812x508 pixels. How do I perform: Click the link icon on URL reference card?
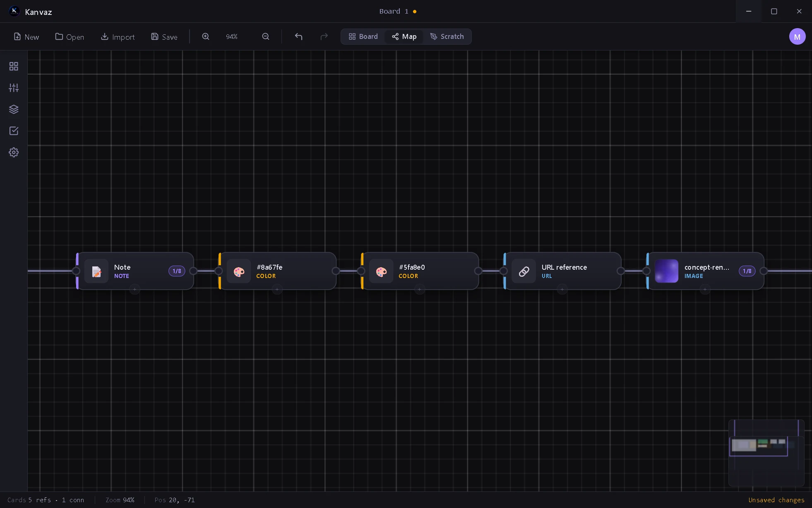tap(524, 271)
